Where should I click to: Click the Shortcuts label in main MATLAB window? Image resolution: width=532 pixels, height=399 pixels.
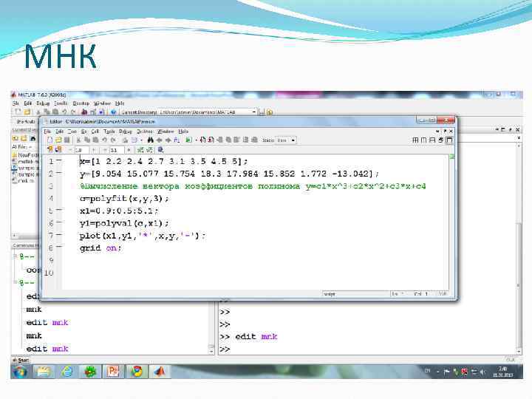point(26,121)
